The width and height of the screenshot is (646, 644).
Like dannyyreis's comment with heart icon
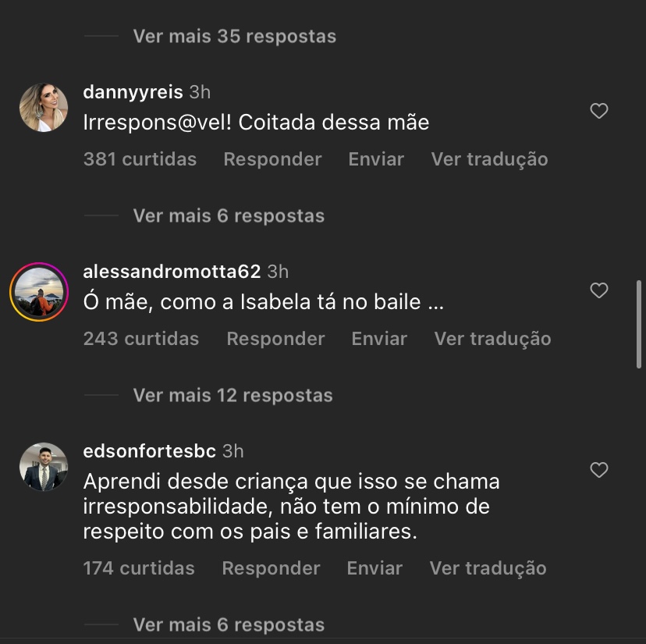point(598,111)
